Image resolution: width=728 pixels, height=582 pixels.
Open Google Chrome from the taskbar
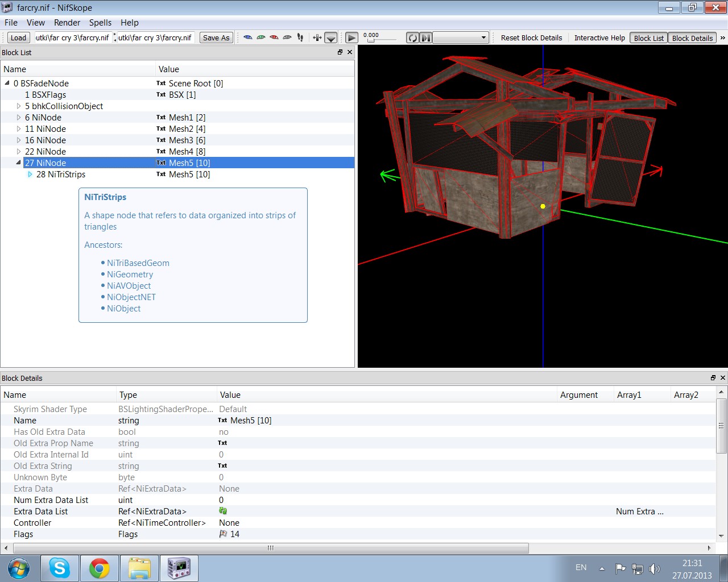click(100, 568)
